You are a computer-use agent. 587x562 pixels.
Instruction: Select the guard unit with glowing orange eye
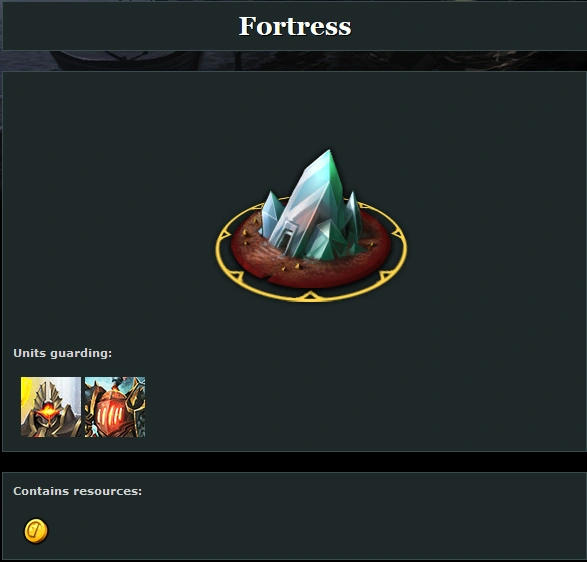[51, 407]
